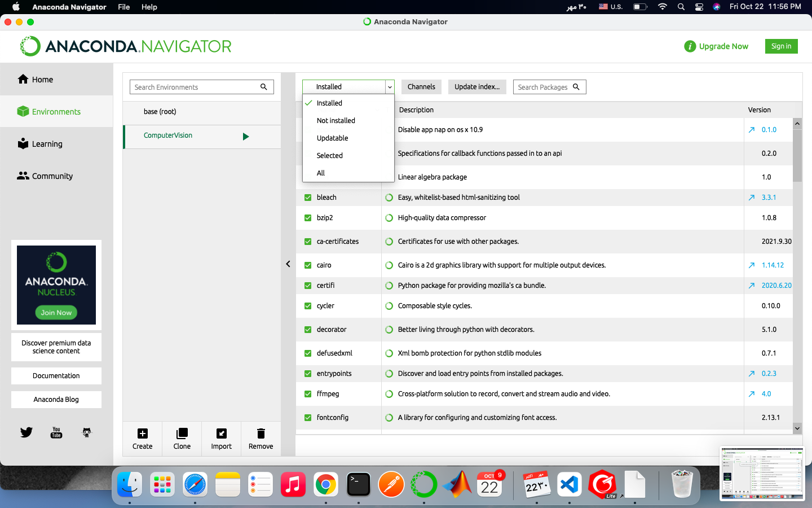Open the Help menu
Image resolution: width=812 pixels, height=508 pixels.
(149, 7)
